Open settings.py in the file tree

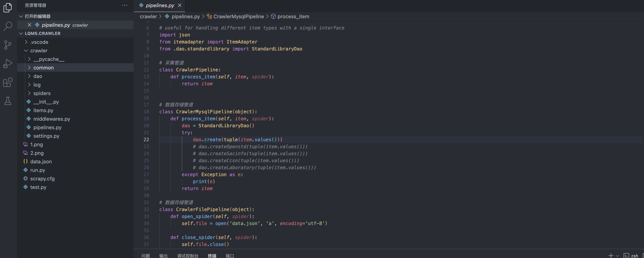pyautogui.click(x=75, y=136)
